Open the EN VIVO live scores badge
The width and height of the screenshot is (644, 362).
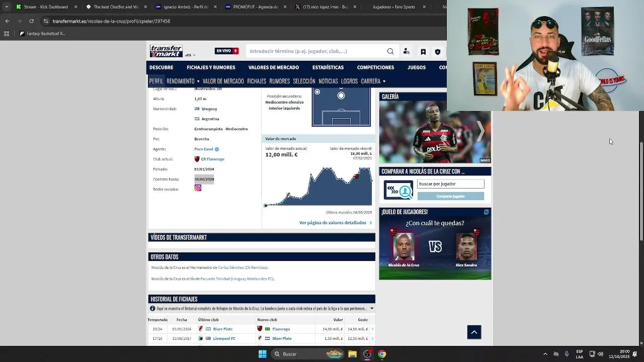pyautogui.click(x=226, y=51)
